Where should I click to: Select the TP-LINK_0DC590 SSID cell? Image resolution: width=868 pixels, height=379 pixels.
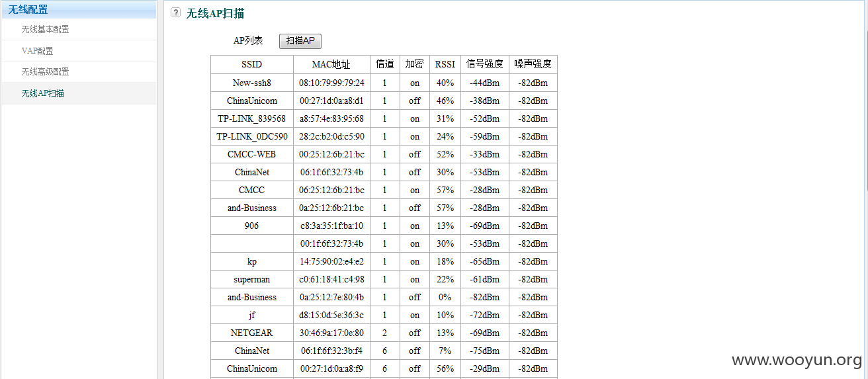(x=252, y=136)
